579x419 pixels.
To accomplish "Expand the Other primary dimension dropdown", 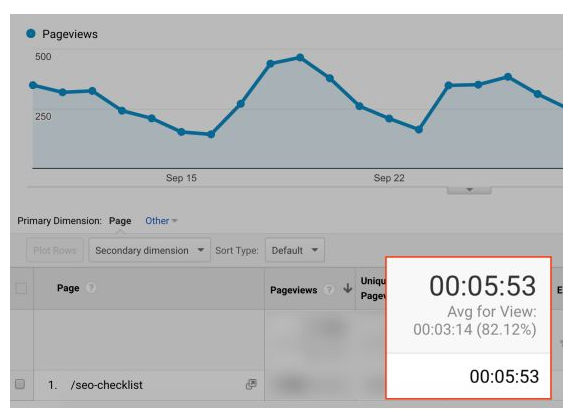I will pos(161,221).
